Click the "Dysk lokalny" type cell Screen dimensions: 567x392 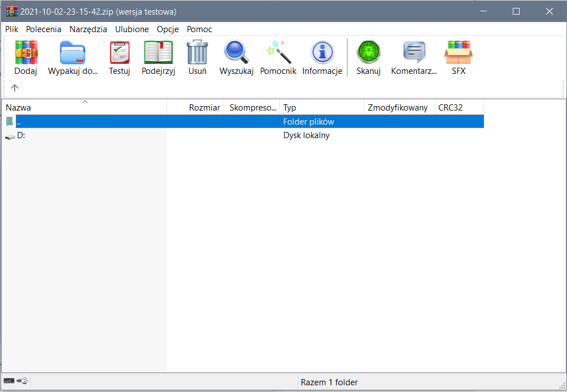point(306,135)
